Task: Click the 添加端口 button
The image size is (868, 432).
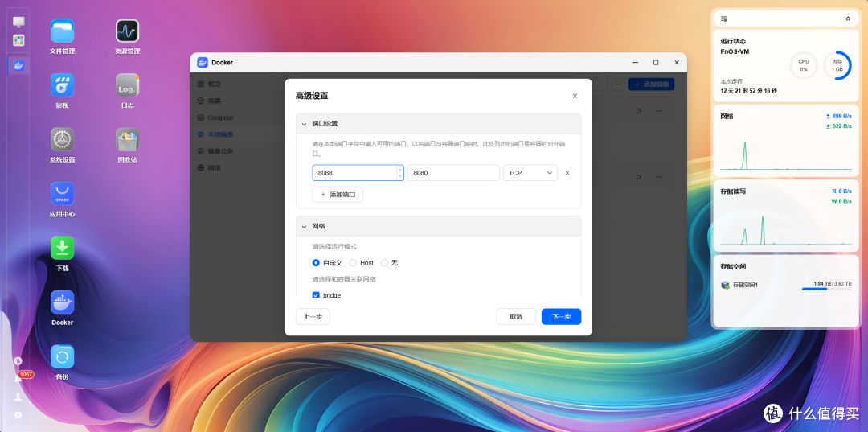Action: click(x=338, y=195)
